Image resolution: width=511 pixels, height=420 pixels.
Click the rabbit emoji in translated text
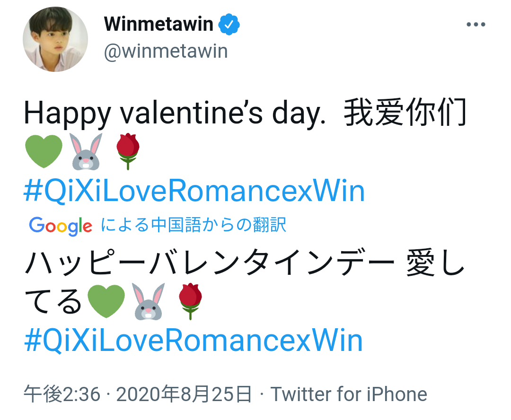pyautogui.click(x=148, y=302)
